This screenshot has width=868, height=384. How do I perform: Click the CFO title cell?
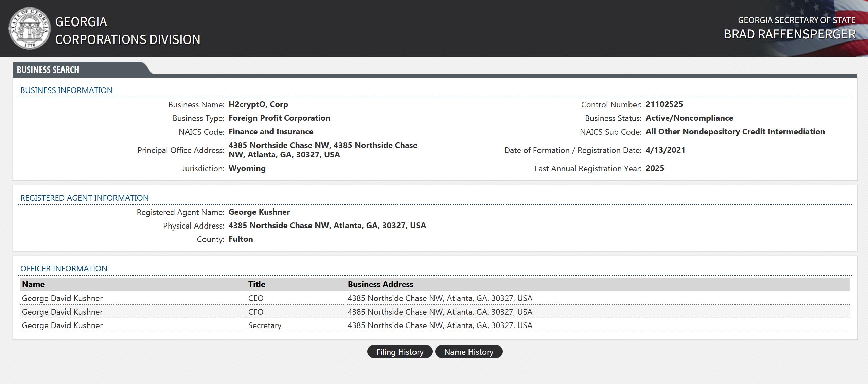tap(256, 312)
